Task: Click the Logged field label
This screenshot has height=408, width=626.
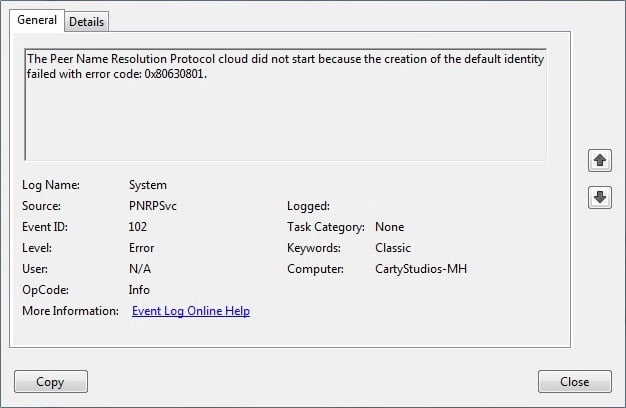Action: [x=308, y=206]
